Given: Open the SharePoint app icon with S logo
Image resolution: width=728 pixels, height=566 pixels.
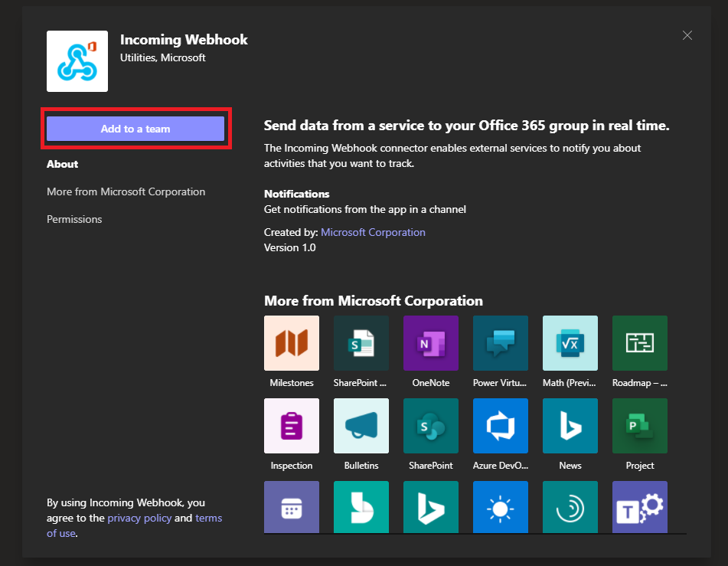Looking at the screenshot, I should coord(431,426).
